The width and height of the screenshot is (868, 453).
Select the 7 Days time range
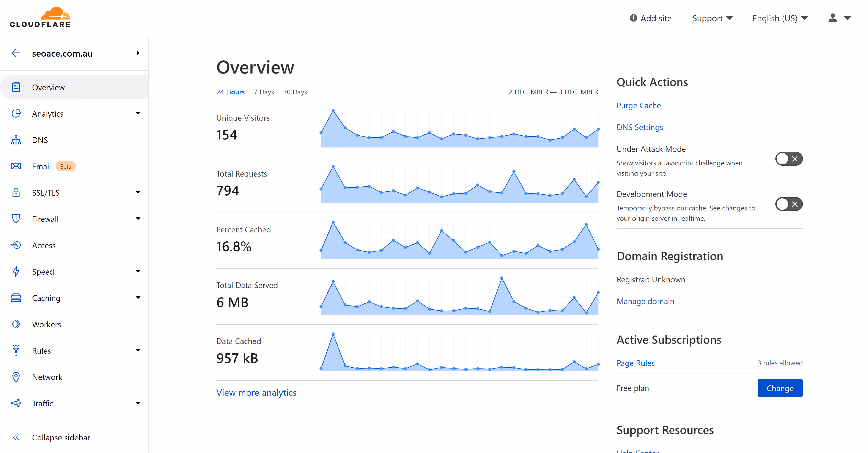tap(264, 92)
